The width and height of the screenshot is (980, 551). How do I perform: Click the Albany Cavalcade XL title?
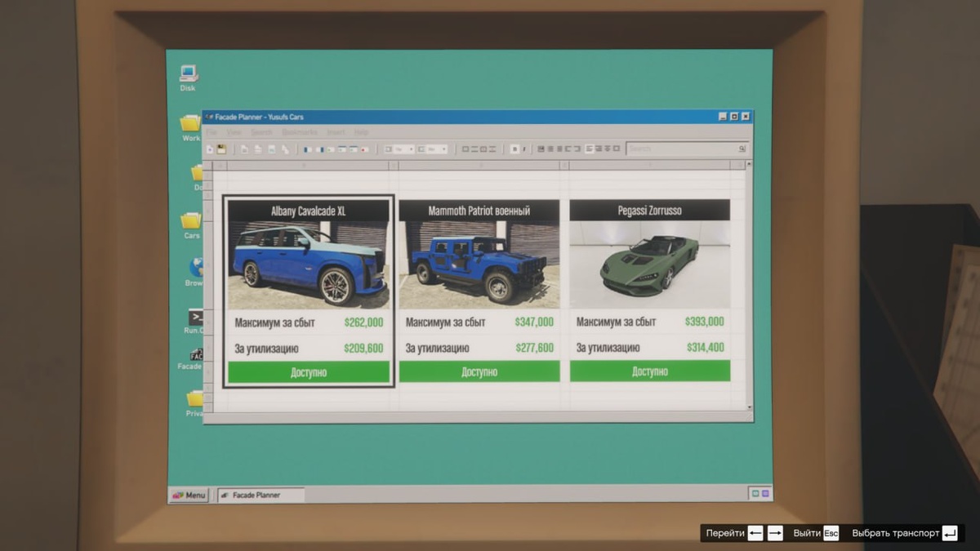tap(309, 211)
